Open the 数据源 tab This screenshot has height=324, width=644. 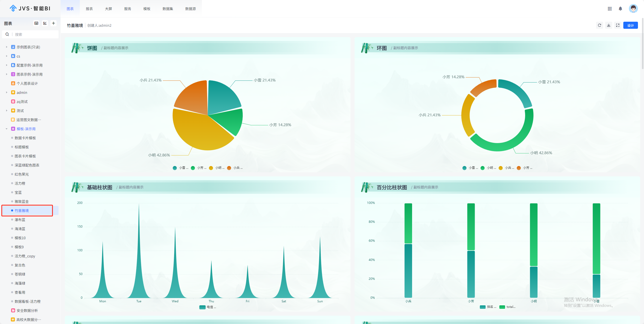(191, 9)
